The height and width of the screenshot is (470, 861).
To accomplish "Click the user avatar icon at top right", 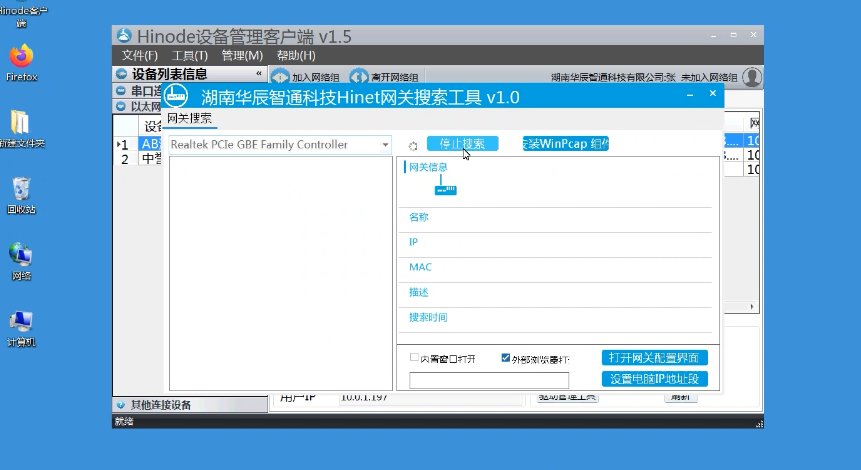I will 752,77.
